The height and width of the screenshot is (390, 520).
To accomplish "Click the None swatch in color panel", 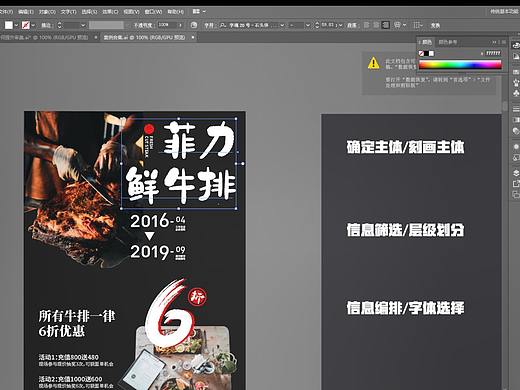I will 421,53.
